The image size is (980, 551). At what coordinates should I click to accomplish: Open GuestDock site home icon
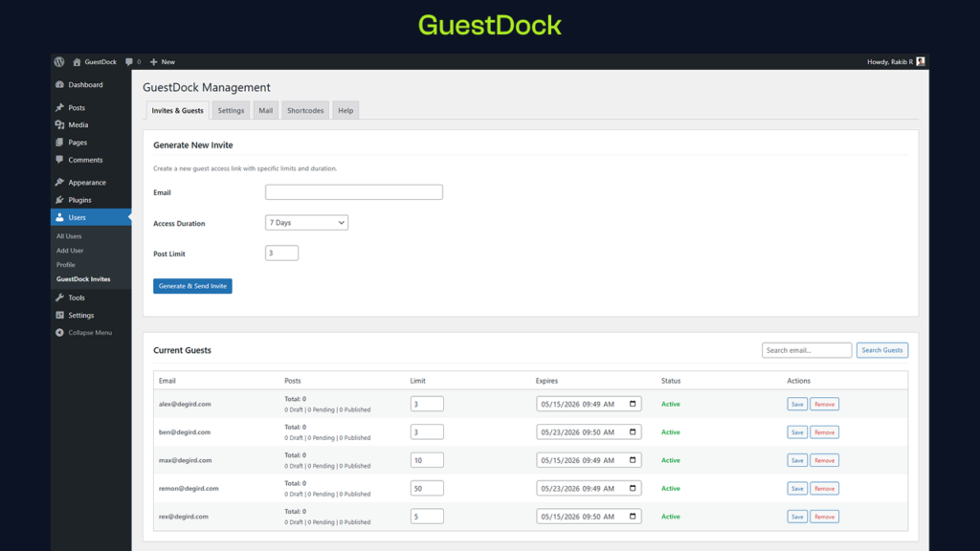[x=77, y=62]
